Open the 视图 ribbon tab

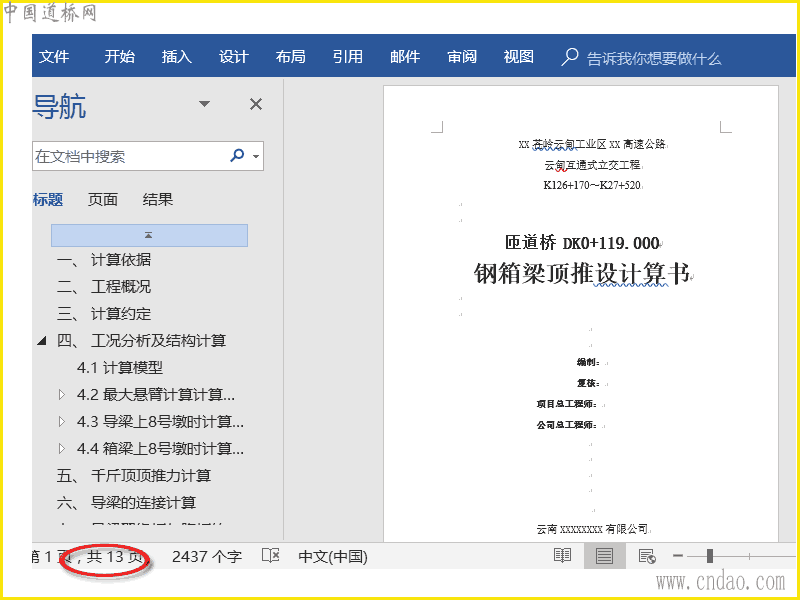[x=519, y=56]
